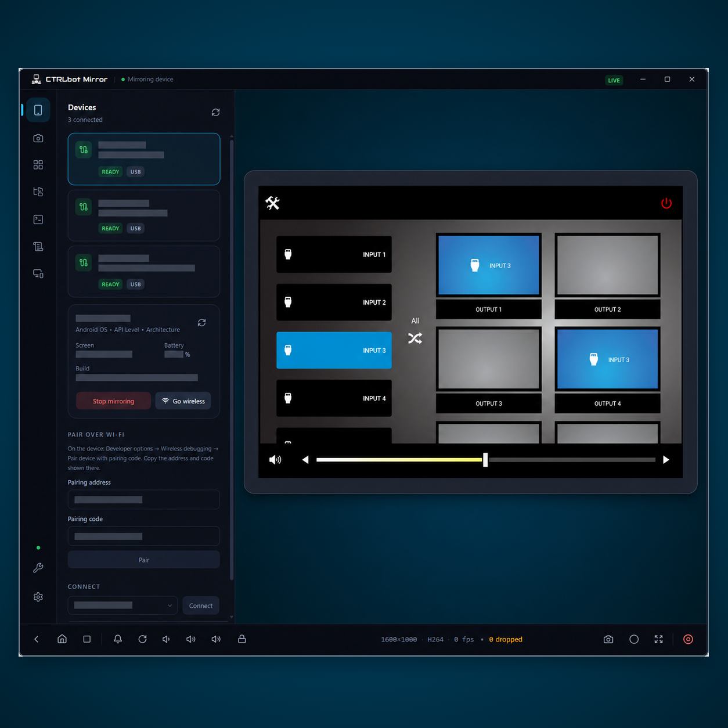
Task: Click the Pairing address input field
Action: tap(144, 500)
